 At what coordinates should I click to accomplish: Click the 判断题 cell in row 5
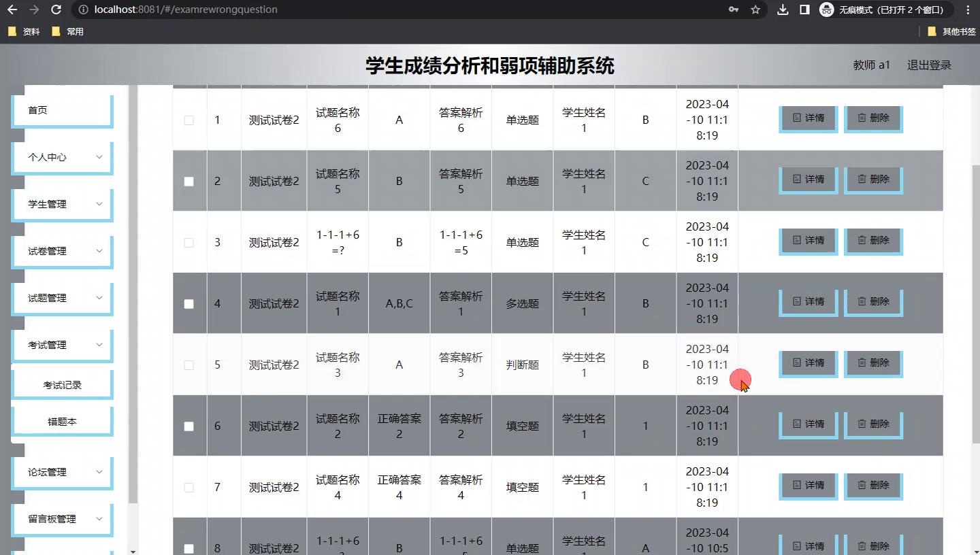[x=522, y=365]
